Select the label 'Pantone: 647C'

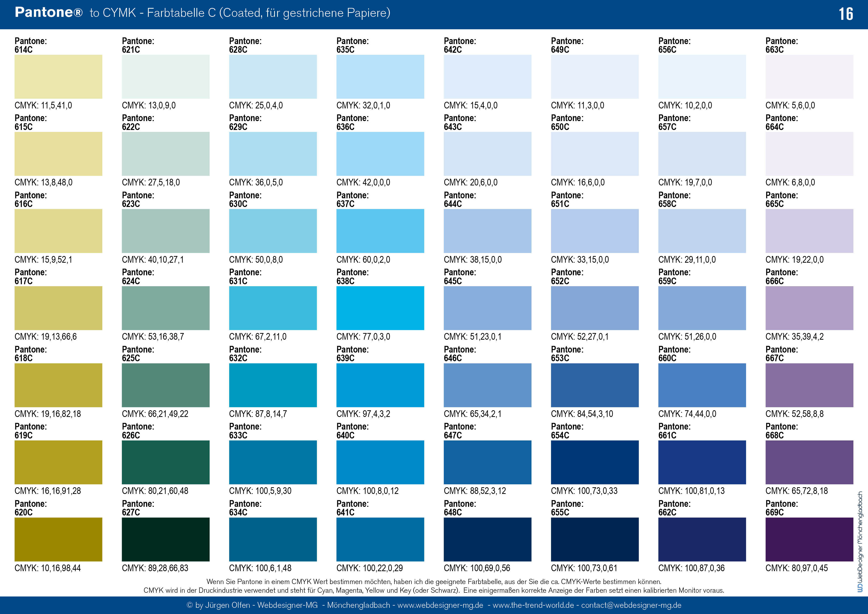pos(460,431)
